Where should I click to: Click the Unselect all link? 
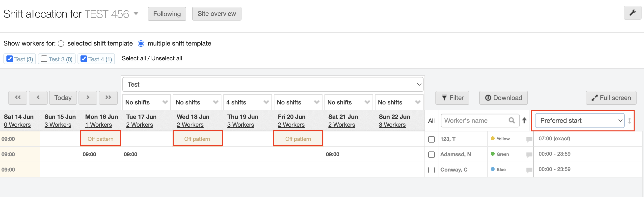(x=166, y=58)
